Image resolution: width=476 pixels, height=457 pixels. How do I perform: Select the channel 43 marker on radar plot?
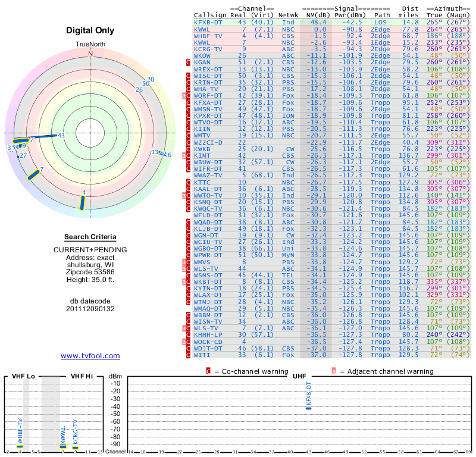click(x=61, y=136)
